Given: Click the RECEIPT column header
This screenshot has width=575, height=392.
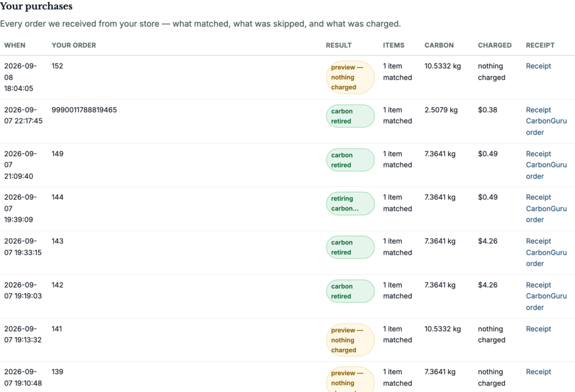Looking at the screenshot, I should [x=540, y=45].
